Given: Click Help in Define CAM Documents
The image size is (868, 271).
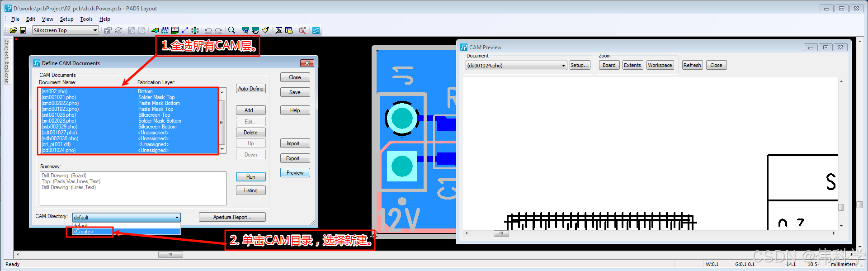Looking at the screenshot, I should (295, 110).
